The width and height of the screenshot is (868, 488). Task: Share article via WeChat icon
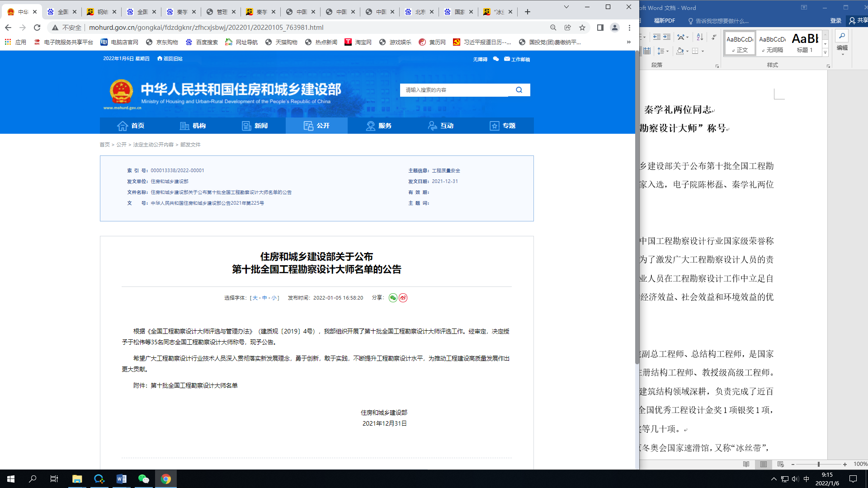click(x=393, y=298)
